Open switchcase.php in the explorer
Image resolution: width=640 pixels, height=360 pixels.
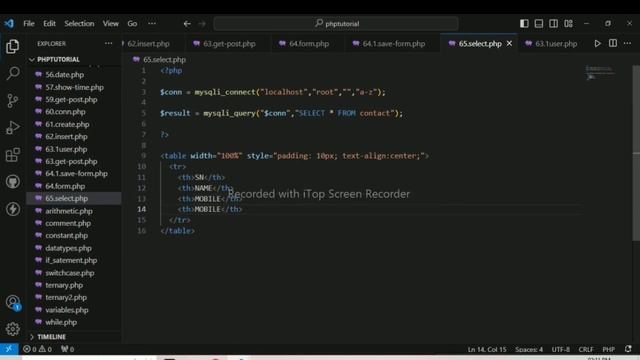69,273
